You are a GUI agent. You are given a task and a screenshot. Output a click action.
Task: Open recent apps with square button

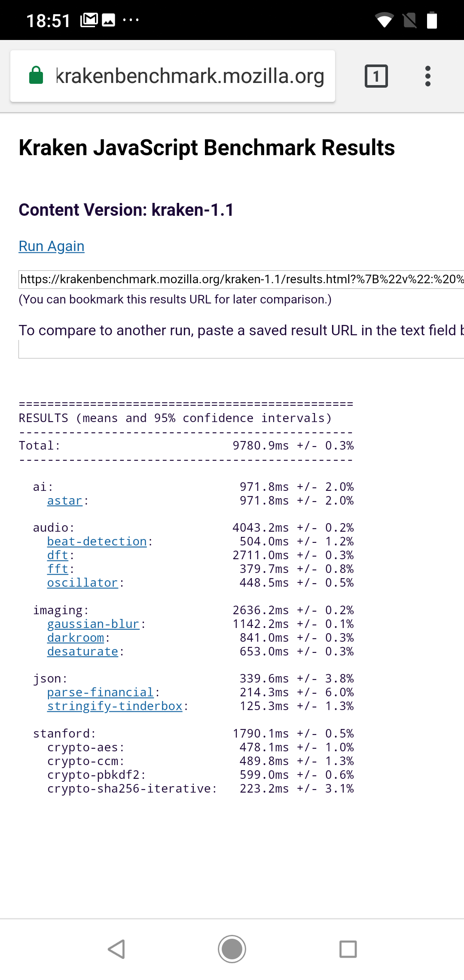(348, 949)
